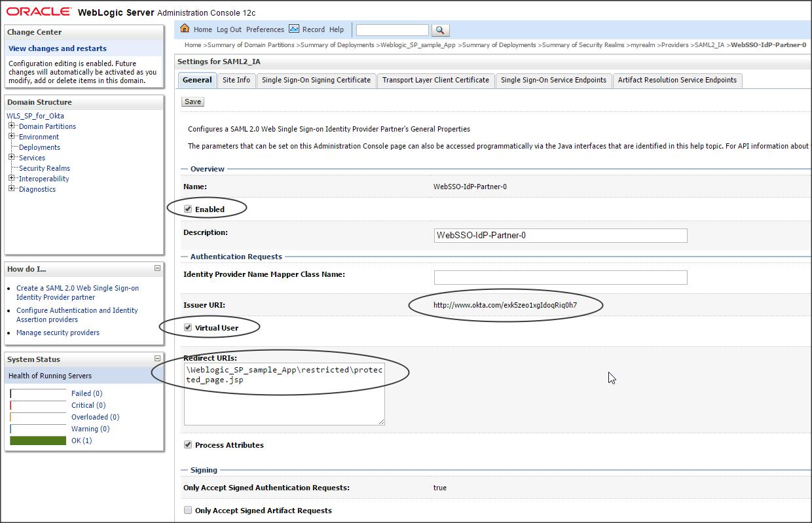
Task: Click the Oracle logo
Action: (39, 12)
